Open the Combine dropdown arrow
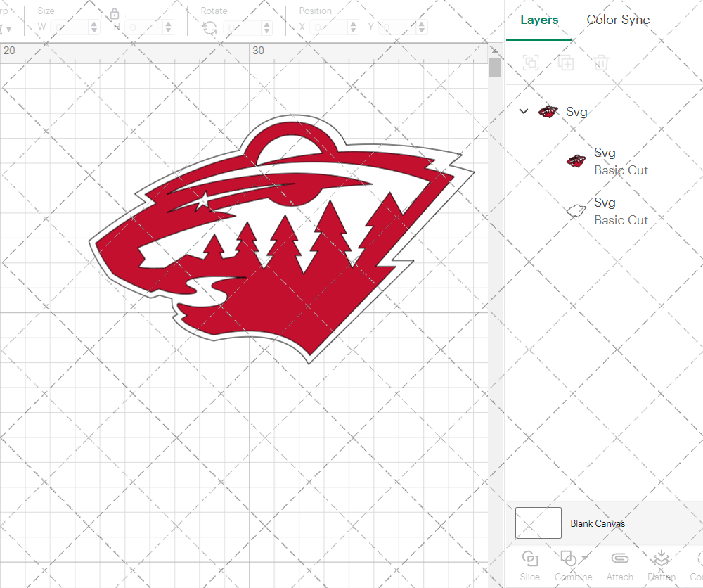Viewport: 703px width, 588px height. (585, 558)
